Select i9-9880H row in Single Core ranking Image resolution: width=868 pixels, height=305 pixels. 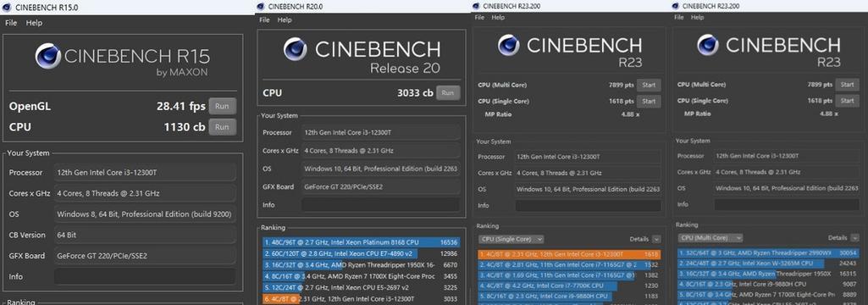[x=569, y=297]
